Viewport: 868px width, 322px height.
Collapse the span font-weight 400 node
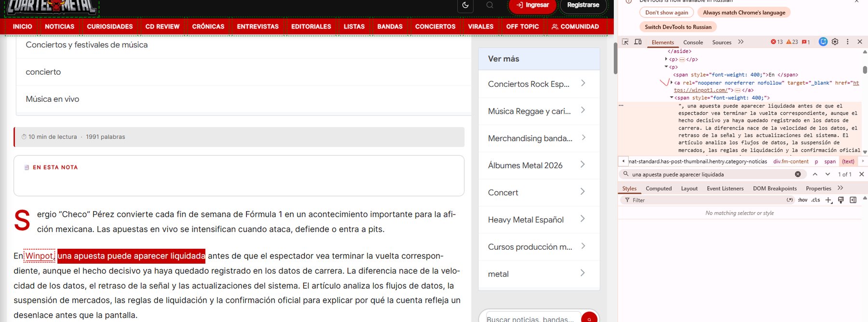coord(672,97)
